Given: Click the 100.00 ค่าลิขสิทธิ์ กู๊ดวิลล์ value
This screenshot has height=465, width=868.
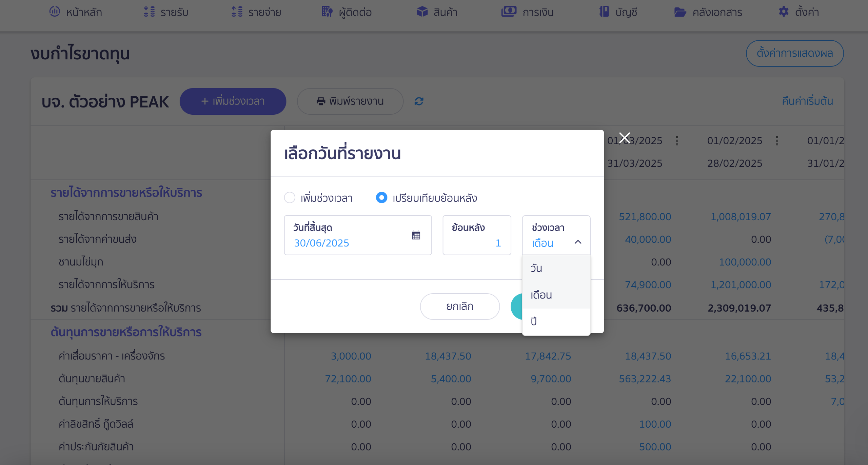Looking at the screenshot, I should coord(655,424).
